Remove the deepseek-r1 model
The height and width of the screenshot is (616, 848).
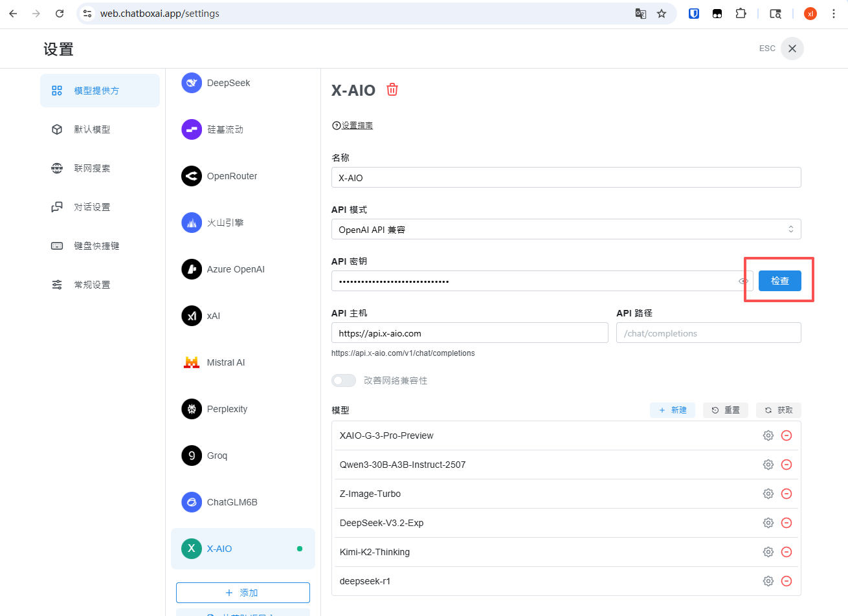tap(787, 581)
